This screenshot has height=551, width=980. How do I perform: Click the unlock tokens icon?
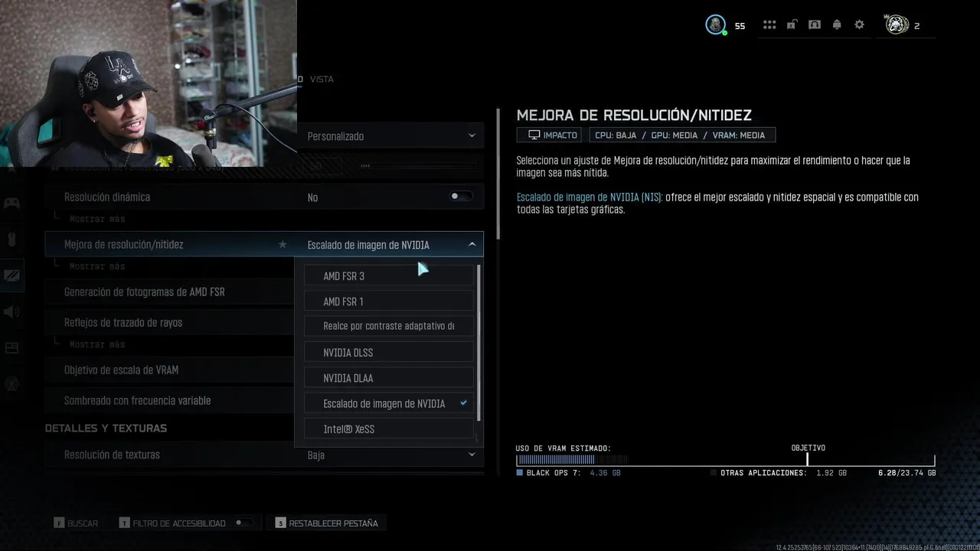[792, 25]
